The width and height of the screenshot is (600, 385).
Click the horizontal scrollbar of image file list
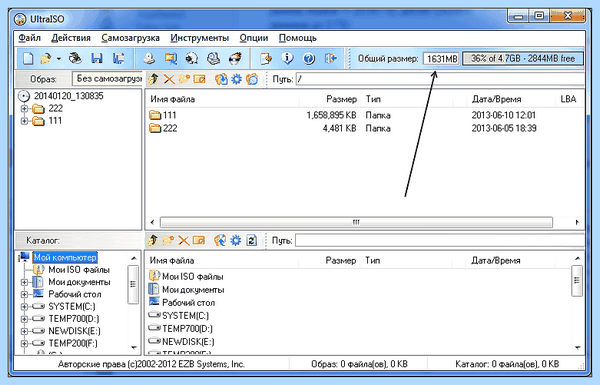tap(356, 222)
